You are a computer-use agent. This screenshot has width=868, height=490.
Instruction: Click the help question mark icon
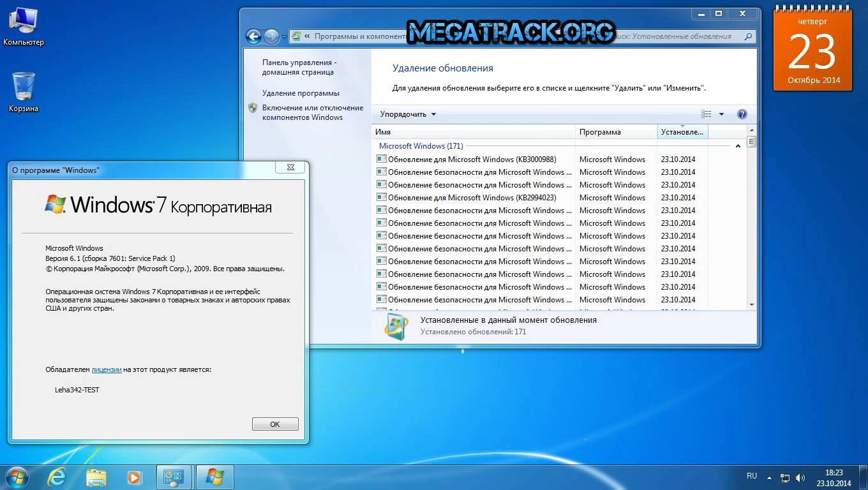[x=742, y=114]
